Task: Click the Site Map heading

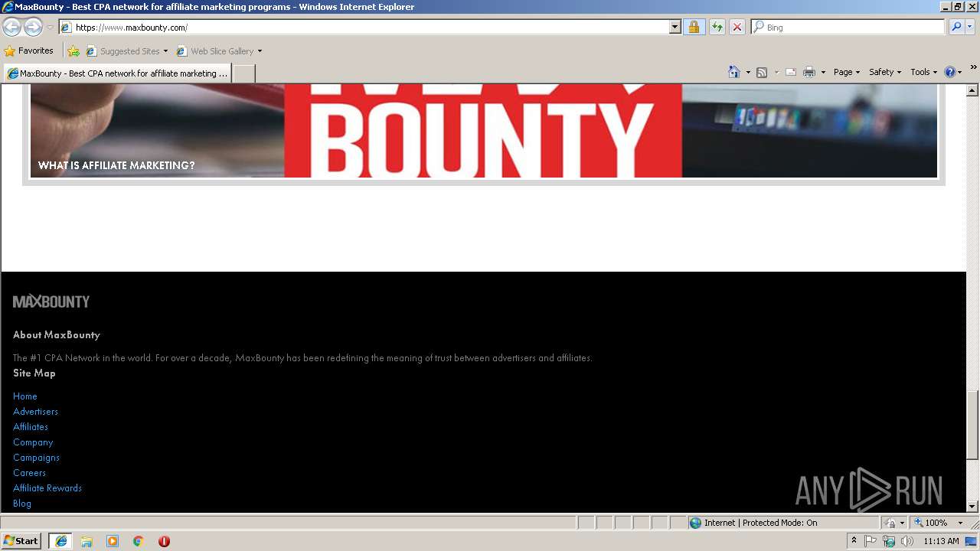Action: tap(34, 373)
